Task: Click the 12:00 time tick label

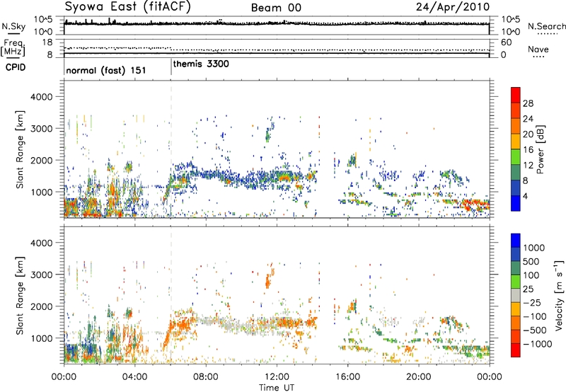Action: point(277,377)
